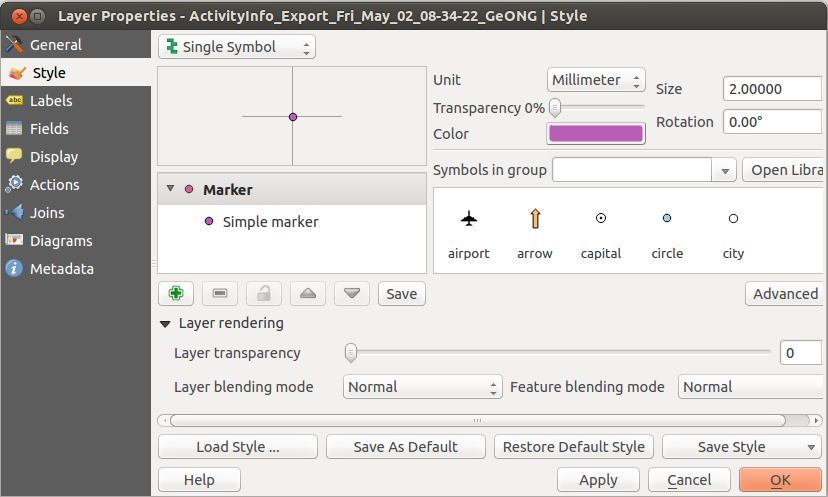This screenshot has height=497, width=828.
Task: Open the Single Symbol renderer dropdown
Action: click(236, 47)
